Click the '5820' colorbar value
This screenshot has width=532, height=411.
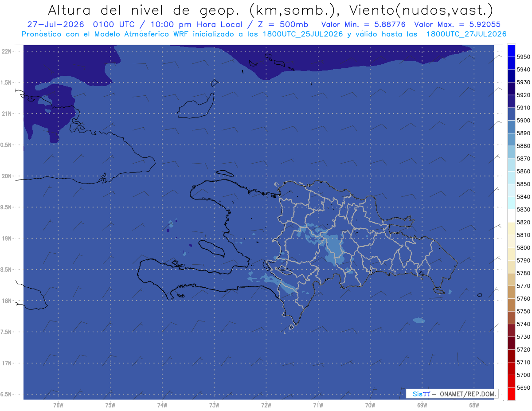[x=524, y=222]
